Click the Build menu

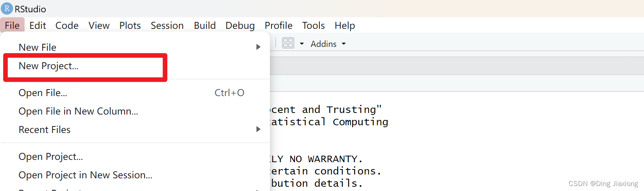205,25
